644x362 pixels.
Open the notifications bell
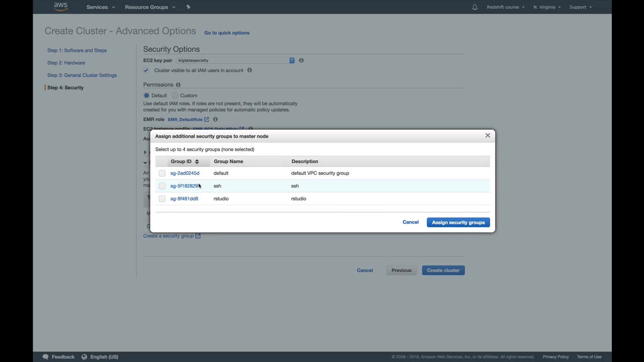click(474, 7)
